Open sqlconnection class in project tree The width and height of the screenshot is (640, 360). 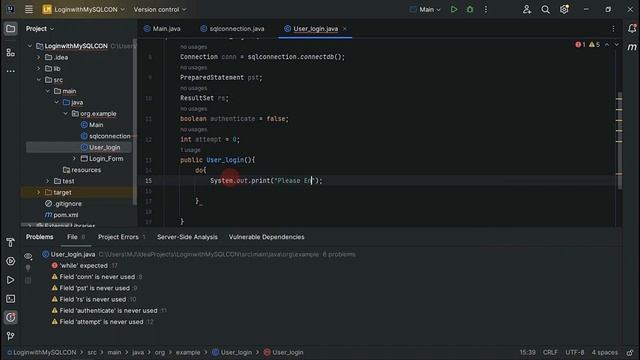[105, 136]
